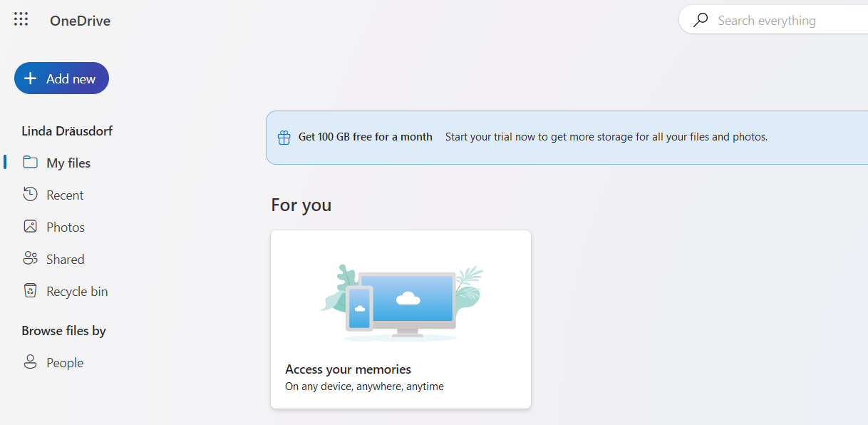Focus the Search everything field
Viewport: 868px width, 425px height.
tap(774, 20)
